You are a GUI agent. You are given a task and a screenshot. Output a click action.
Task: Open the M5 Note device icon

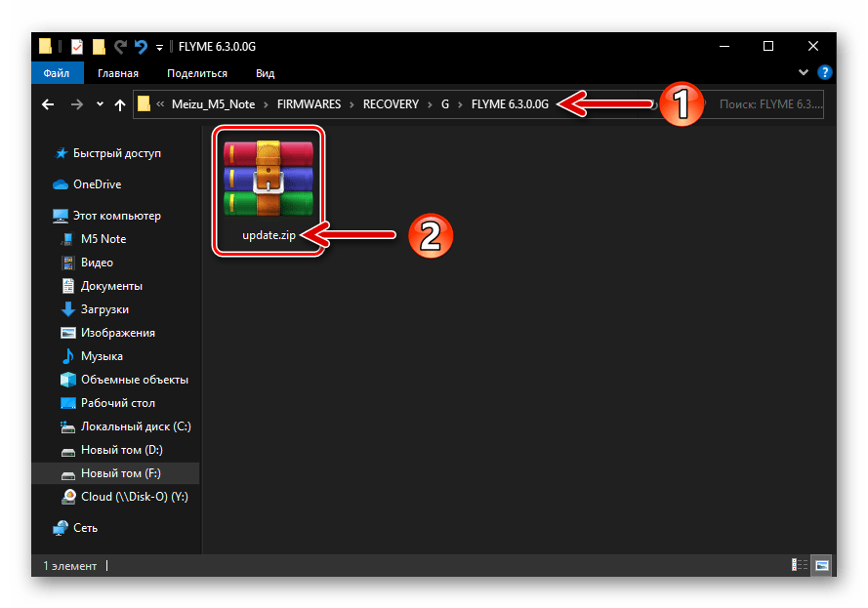click(x=68, y=239)
